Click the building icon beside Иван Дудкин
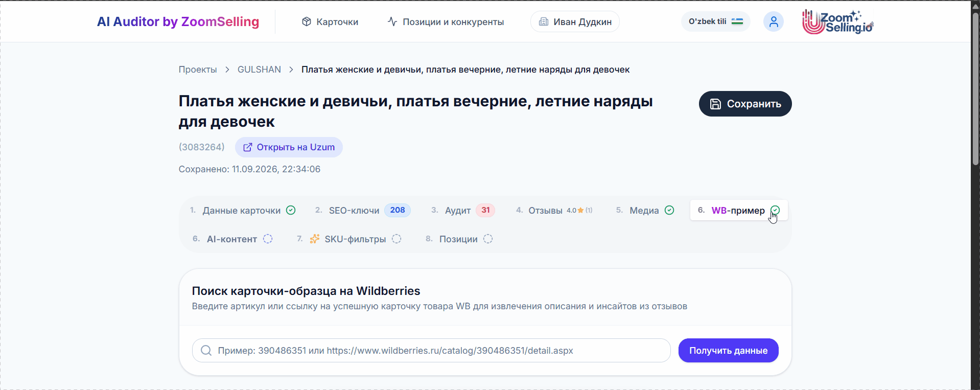Viewport: 980px width, 390px height. 544,21
